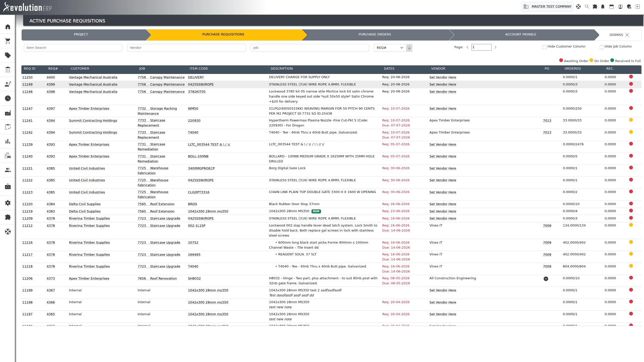644x362 pixels.
Task: Open the home icon in sidebar
Action: coord(8,27)
